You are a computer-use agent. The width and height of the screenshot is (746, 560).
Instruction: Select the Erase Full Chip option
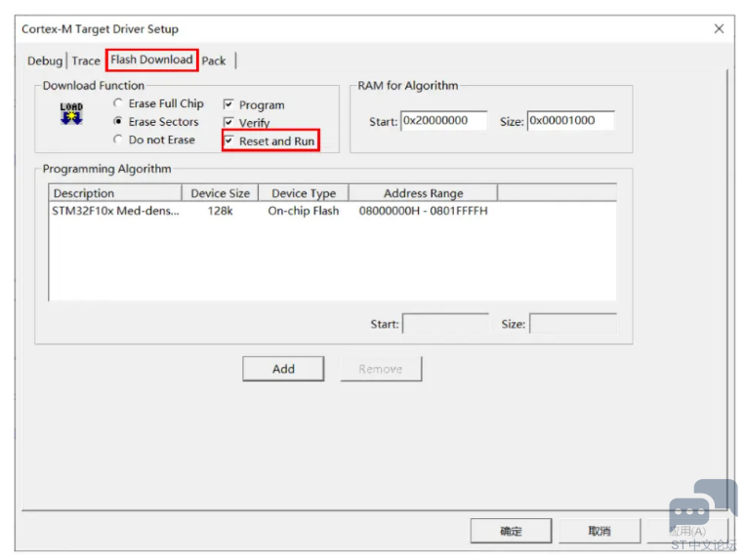(119, 103)
